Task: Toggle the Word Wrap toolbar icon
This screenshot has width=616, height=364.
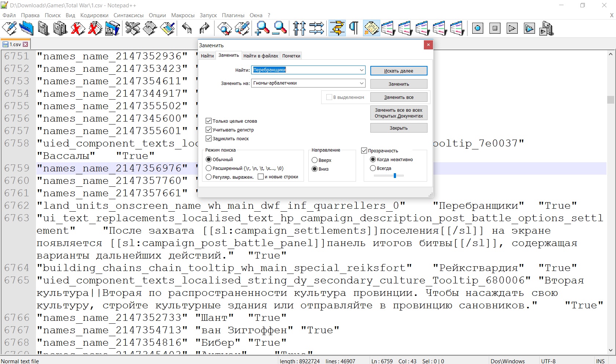Action: (337, 28)
